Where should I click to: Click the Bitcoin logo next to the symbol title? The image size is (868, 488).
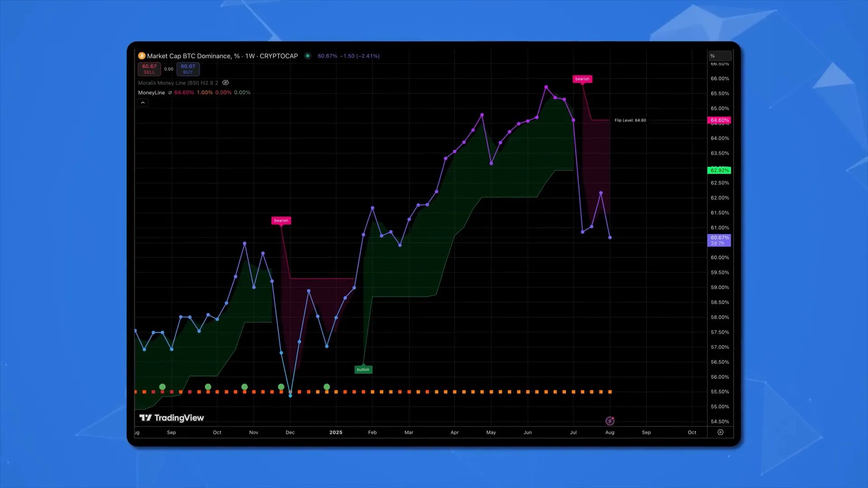[142, 56]
